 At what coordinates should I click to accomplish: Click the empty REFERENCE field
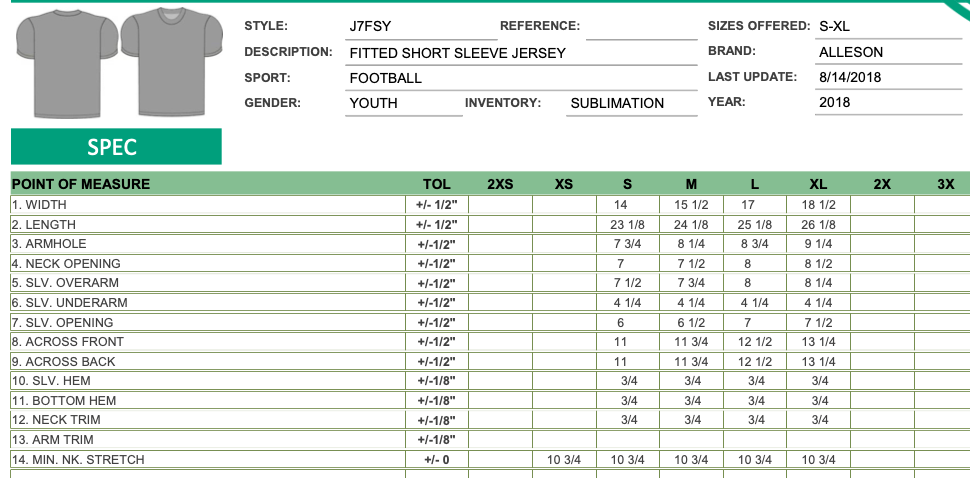[x=642, y=27]
